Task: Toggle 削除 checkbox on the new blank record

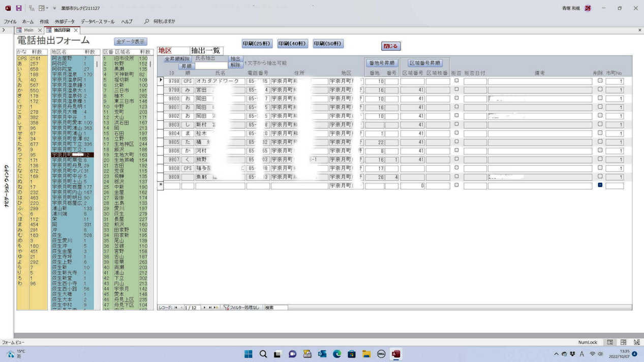Action: point(600,185)
